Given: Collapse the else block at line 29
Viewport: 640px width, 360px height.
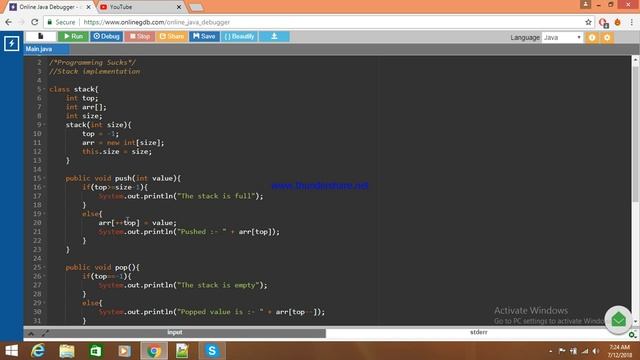Looking at the screenshot, I should click(44, 302).
